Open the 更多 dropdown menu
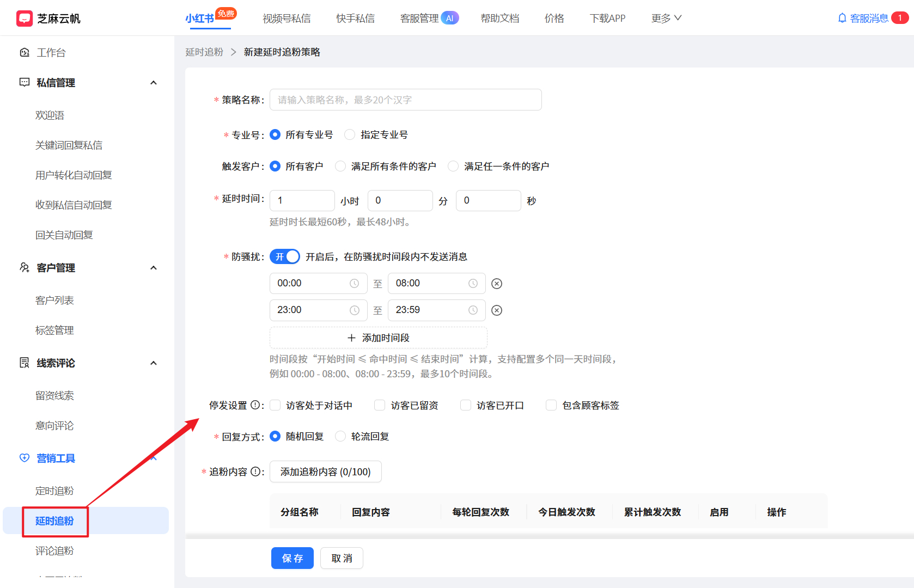This screenshot has width=914, height=588. coord(666,18)
